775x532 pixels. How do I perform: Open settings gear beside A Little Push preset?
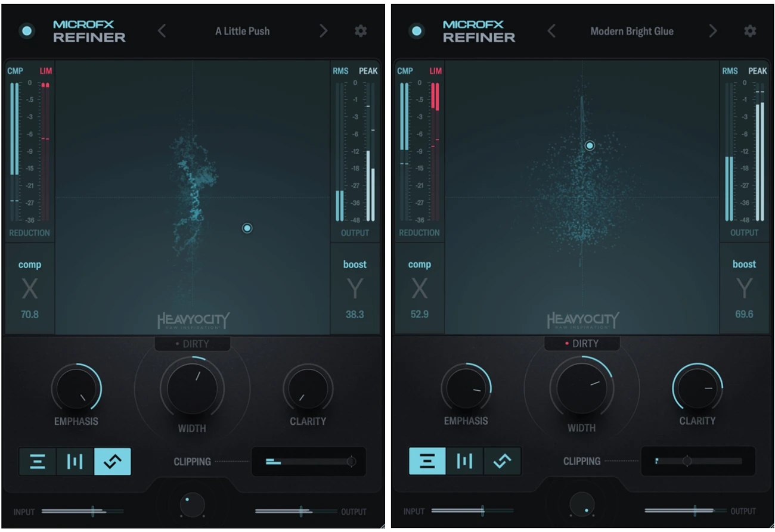click(361, 31)
